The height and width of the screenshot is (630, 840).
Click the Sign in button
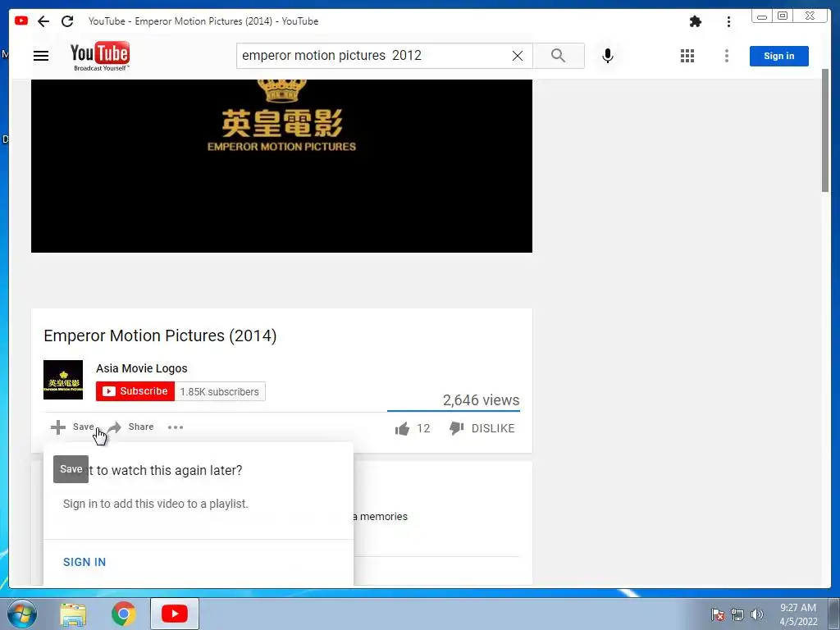point(779,57)
